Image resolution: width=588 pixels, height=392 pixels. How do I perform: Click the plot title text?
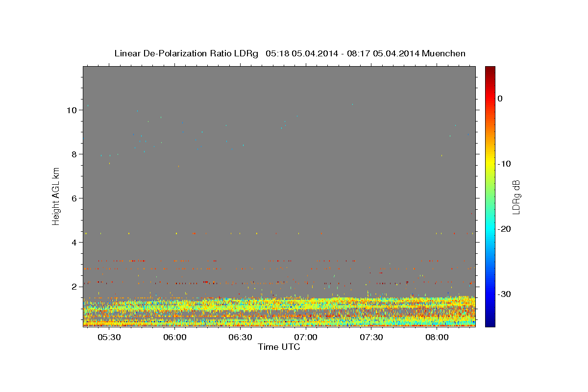coord(290,53)
